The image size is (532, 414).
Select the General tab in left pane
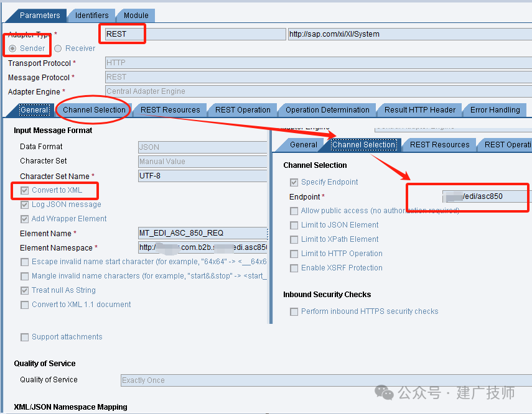(x=34, y=110)
